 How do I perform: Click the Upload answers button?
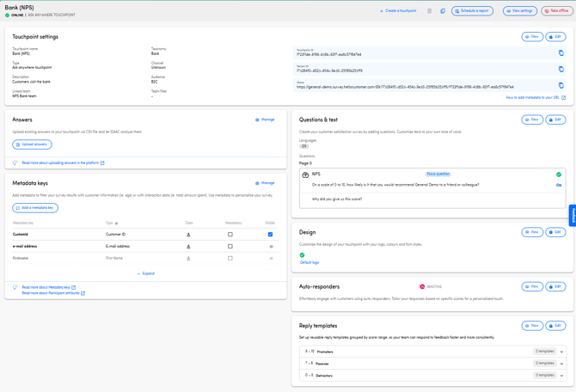click(x=32, y=144)
